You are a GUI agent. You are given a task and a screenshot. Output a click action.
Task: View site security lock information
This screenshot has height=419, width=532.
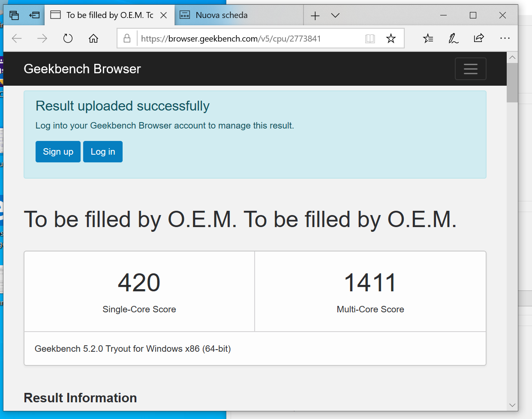coord(127,39)
